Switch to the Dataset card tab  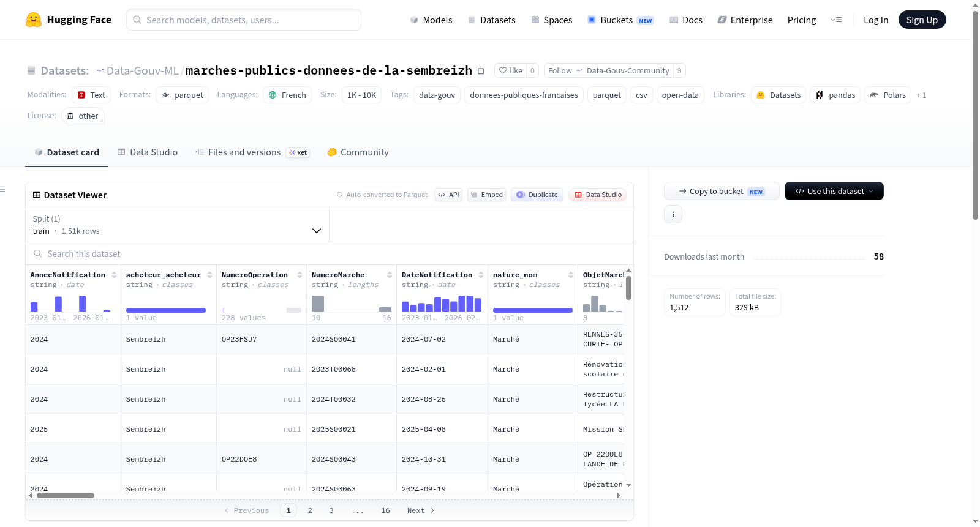(x=66, y=152)
